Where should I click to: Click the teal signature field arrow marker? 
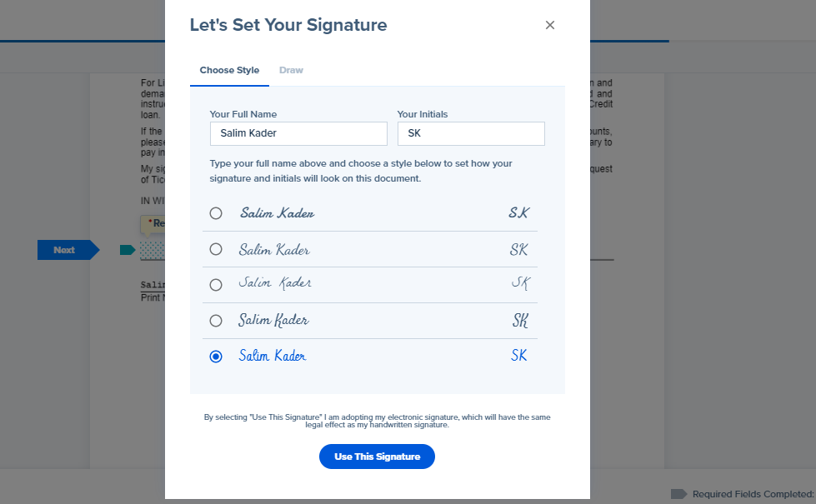[128, 250]
